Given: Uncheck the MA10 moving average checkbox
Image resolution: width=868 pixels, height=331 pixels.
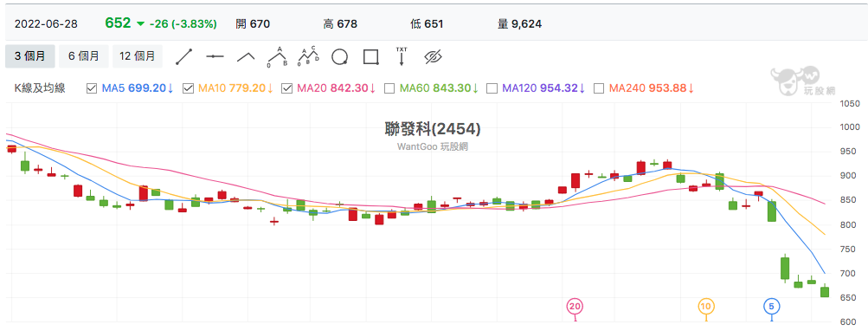Looking at the screenshot, I should [x=188, y=88].
